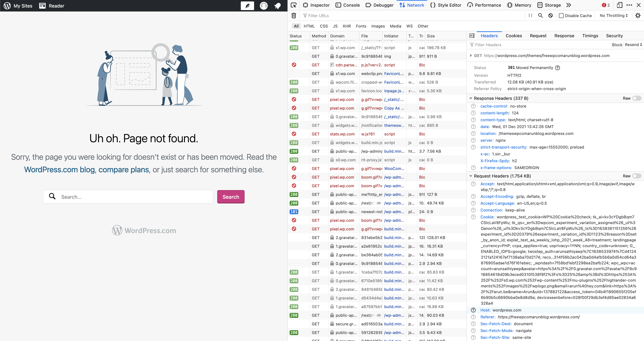Sort by the Domain column header
Screen dimensions: 644x341
tap(344, 36)
